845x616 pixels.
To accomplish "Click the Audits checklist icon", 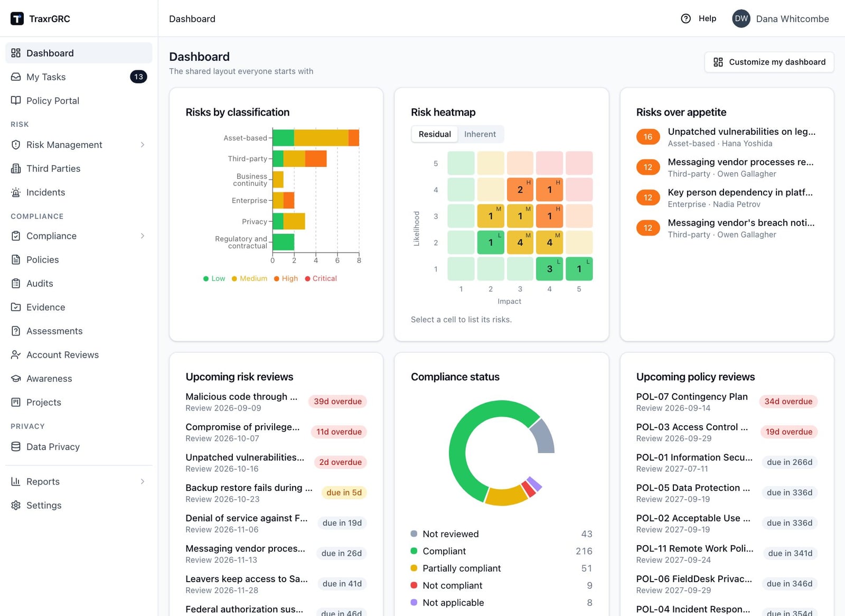I will click(x=16, y=283).
